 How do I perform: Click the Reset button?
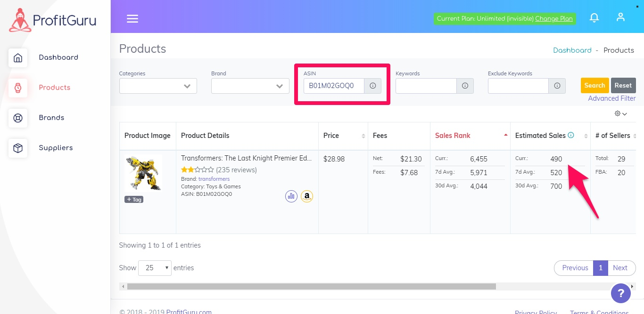tap(623, 85)
